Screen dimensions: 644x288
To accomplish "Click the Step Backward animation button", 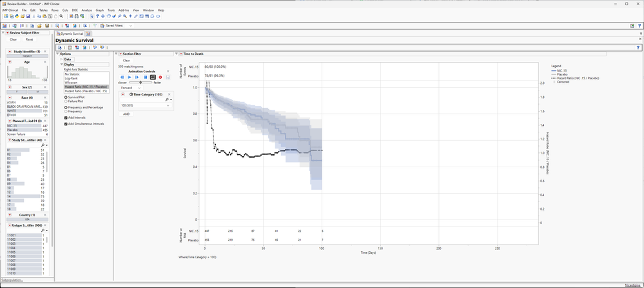I will 122,77.
